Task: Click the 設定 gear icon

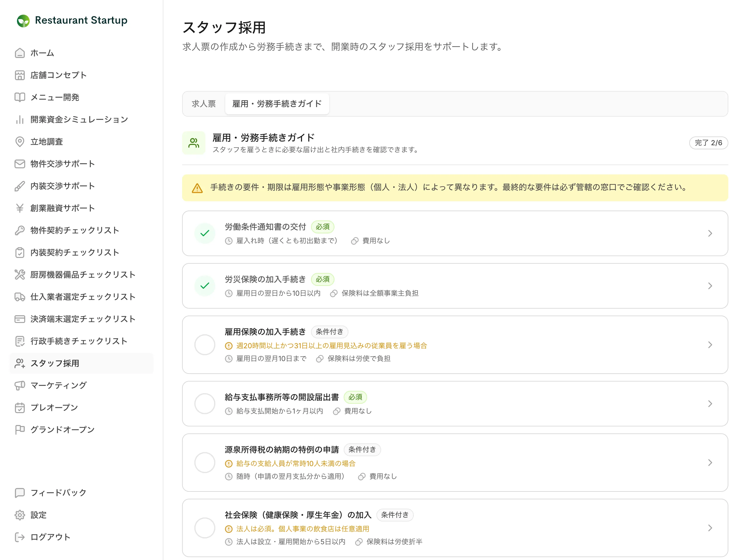Action: (20, 515)
